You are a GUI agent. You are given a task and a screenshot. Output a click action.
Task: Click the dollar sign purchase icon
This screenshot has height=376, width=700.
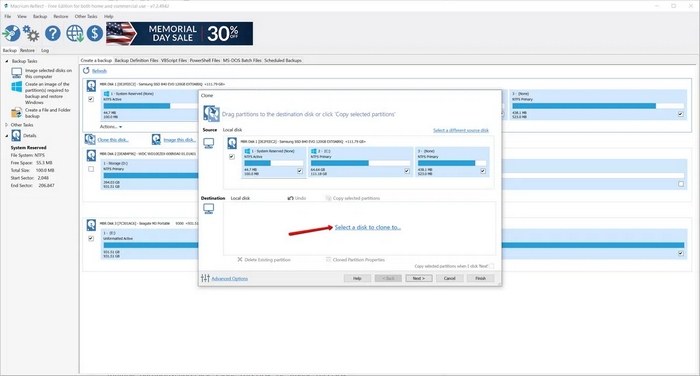tap(95, 33)
